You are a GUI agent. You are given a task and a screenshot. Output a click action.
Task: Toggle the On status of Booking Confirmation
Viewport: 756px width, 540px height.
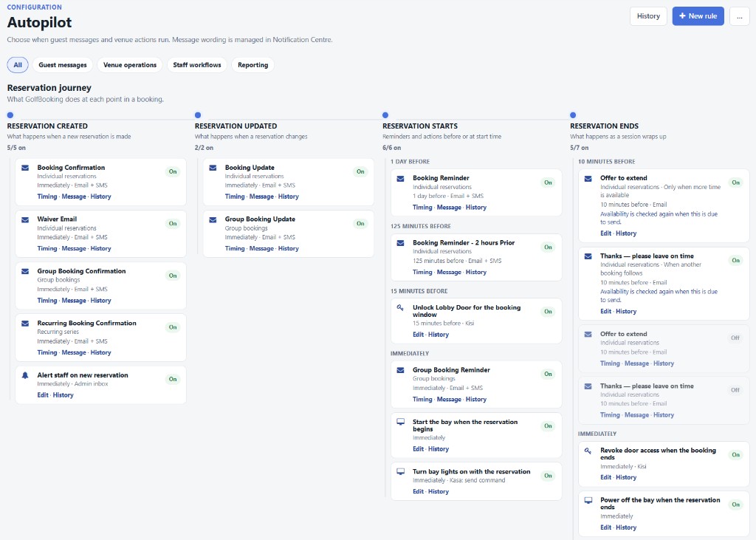[173, 172]
